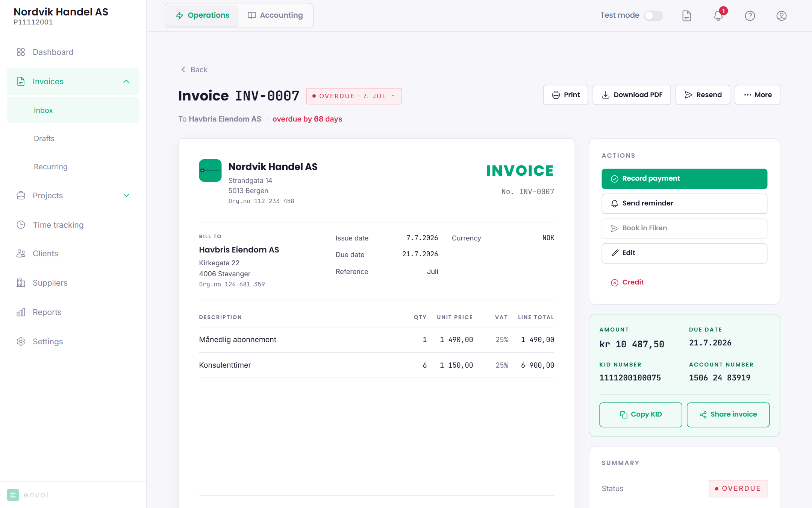The height and width of the screenshot is (508, 812).
Task: Click Havbris Eiendom AS in the subtitle
Action: coord(225,119)
